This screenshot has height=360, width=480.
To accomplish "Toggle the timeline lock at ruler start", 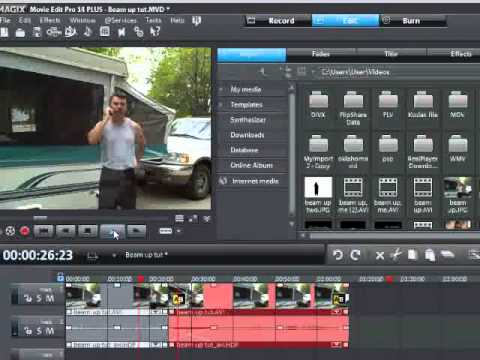I will tap(60, 277).
